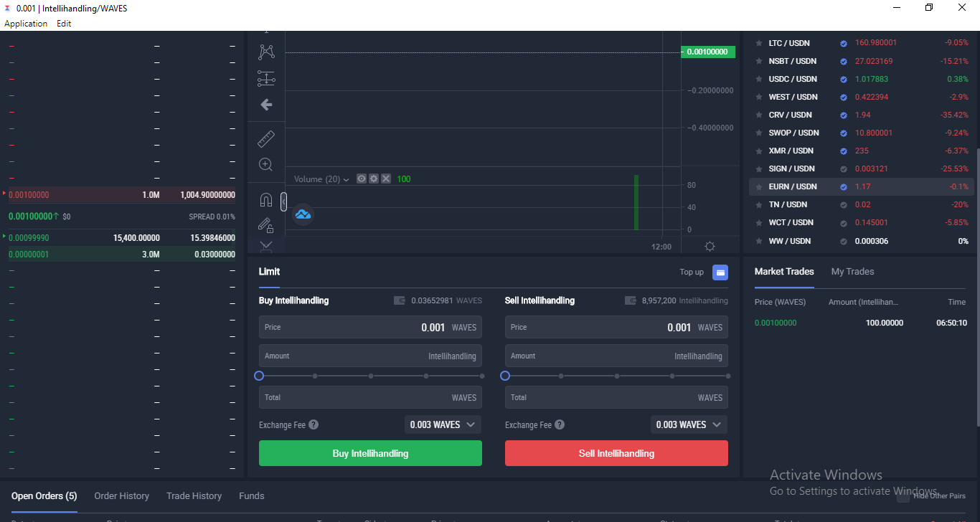Screen dimensions: 980x522
Task: Expand sell Exchange Fee dropdown
Action: coord(689,424)
